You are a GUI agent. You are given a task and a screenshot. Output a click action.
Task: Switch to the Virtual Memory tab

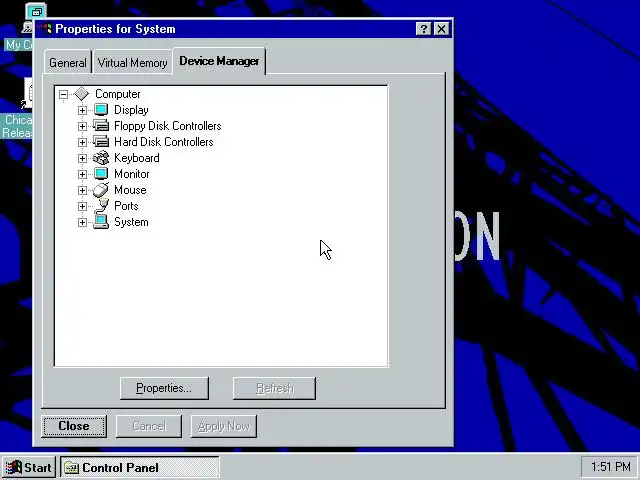(x=133, y=62)
